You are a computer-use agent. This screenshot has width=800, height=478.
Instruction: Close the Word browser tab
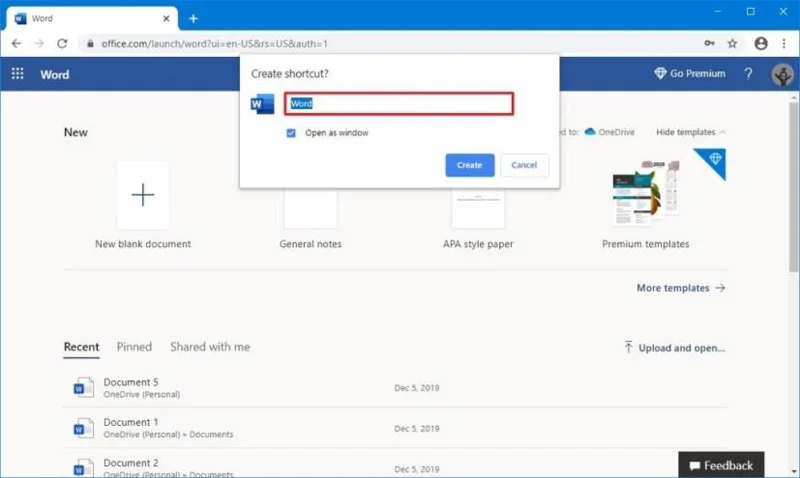click(x=166, y=18)
